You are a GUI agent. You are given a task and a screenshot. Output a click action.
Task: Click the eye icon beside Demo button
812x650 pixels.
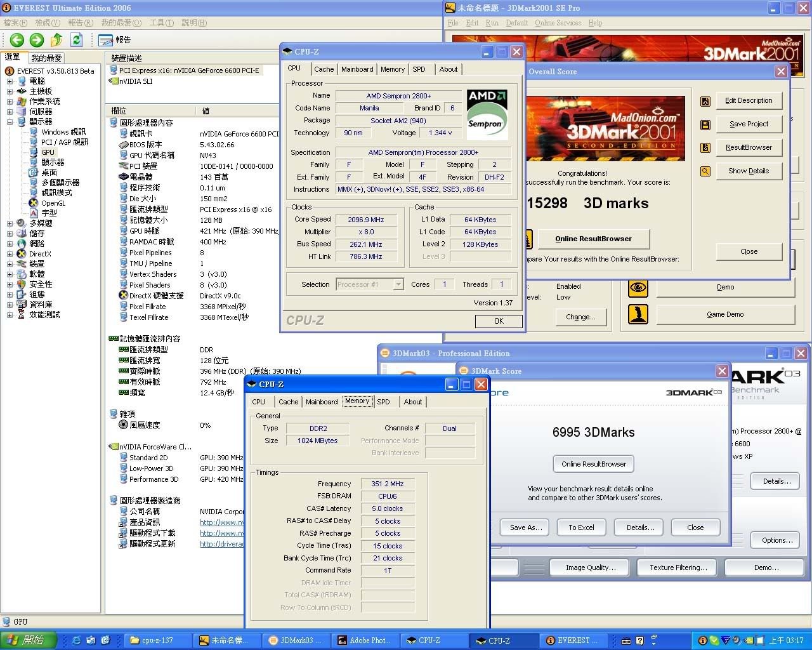click(638, 288)
